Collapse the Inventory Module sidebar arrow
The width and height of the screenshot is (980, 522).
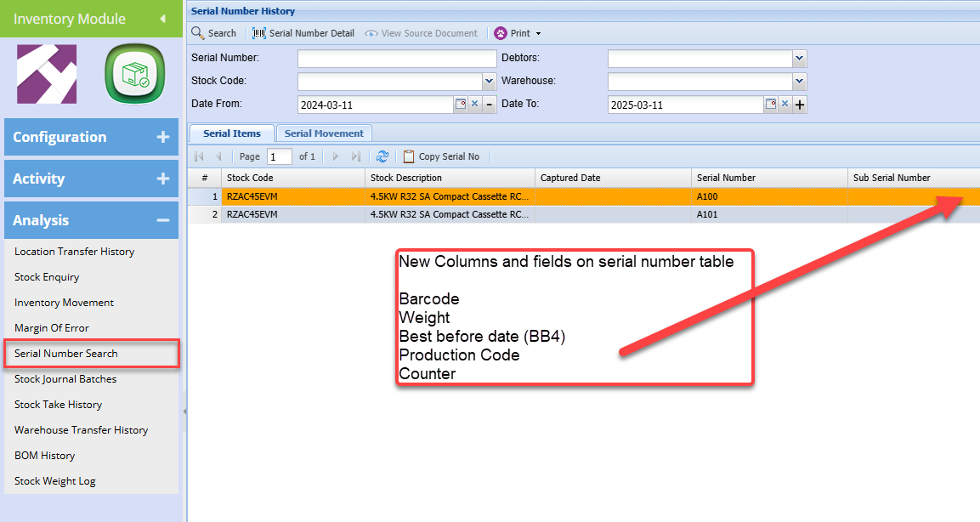pyautogui.click(x=162, y=19)
